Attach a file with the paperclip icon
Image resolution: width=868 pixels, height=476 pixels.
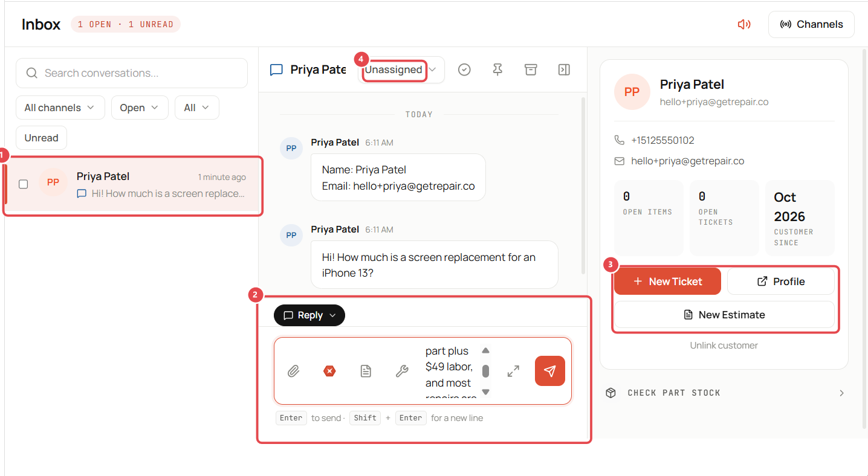293,371
